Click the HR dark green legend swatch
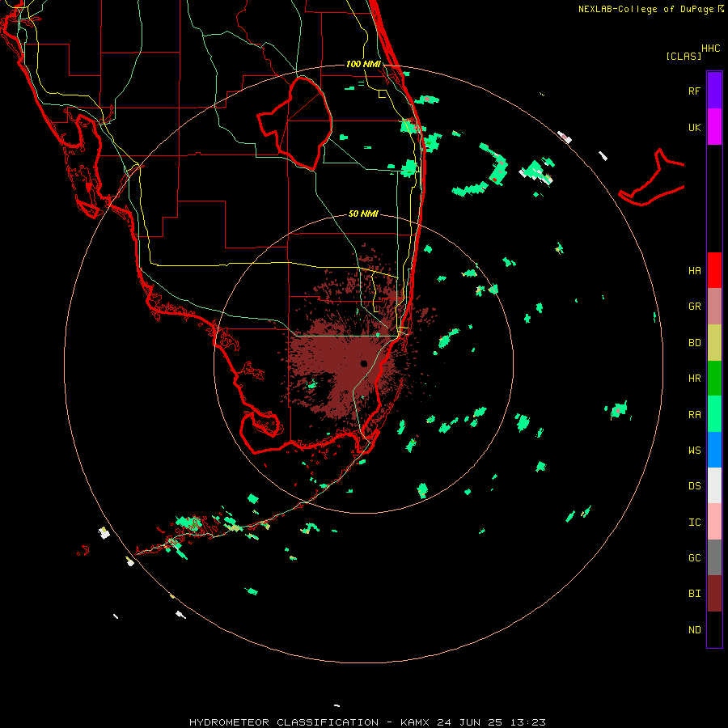The height and width of the screenshot is (728, 728). tap(714, 379)
